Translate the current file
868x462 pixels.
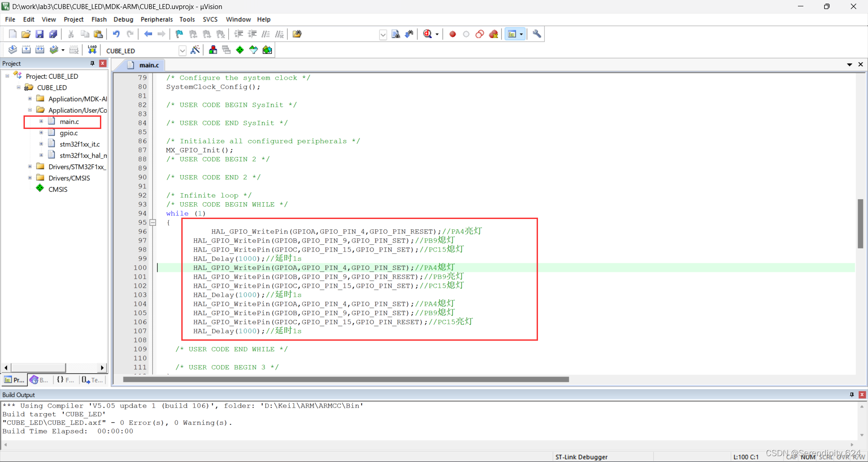pos(13,50)
